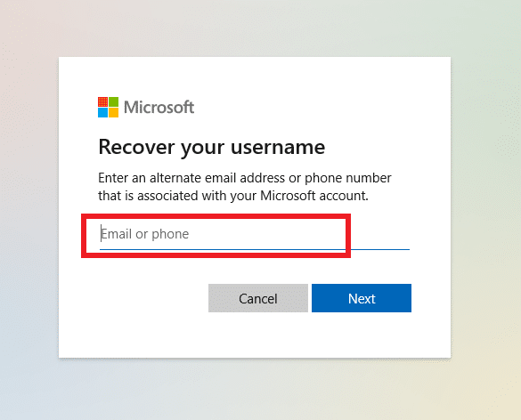The width and height of the screenshot is (521, 420).
Task: Click the Next button
Action: (362, 298)
